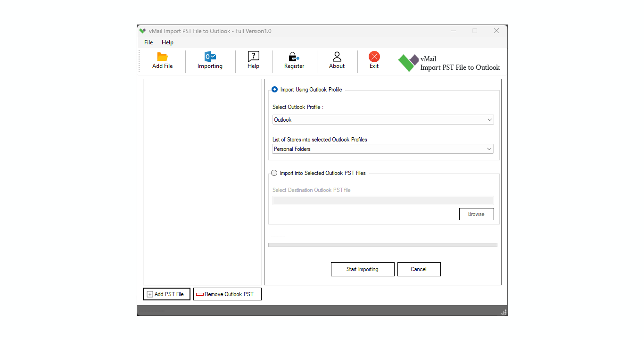Click the Browse button
The width and height of the screenshot is (644, 340).
coord(477,214)
